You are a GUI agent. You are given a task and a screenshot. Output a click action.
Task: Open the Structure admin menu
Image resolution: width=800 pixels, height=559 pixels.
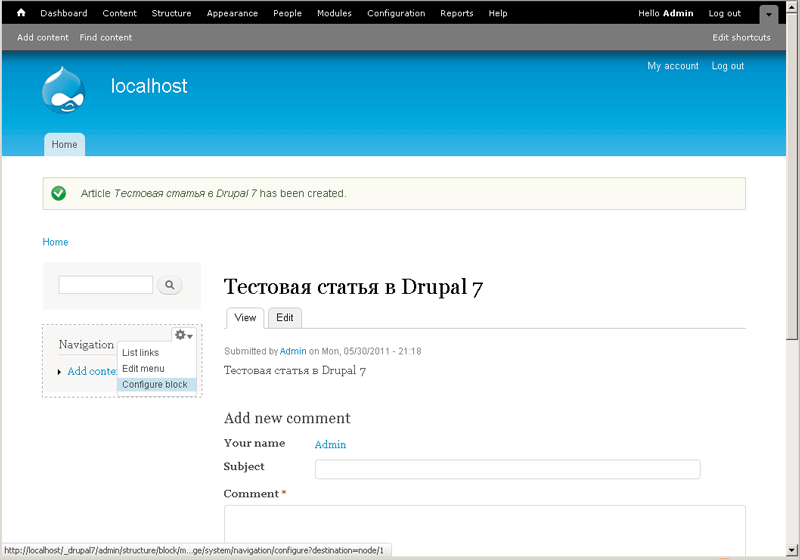(171, 14)
